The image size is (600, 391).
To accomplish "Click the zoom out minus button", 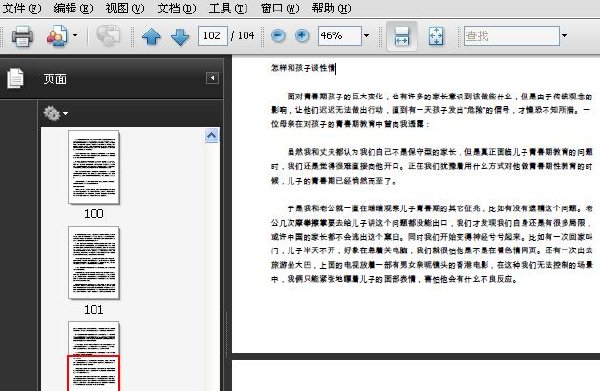I will coord(278,36).
